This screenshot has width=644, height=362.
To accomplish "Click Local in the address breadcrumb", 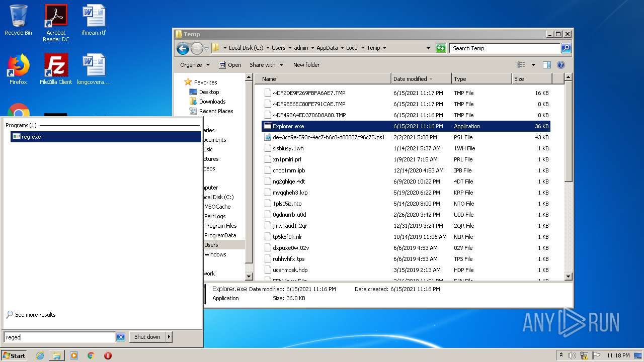I will (x=352, y=48).
